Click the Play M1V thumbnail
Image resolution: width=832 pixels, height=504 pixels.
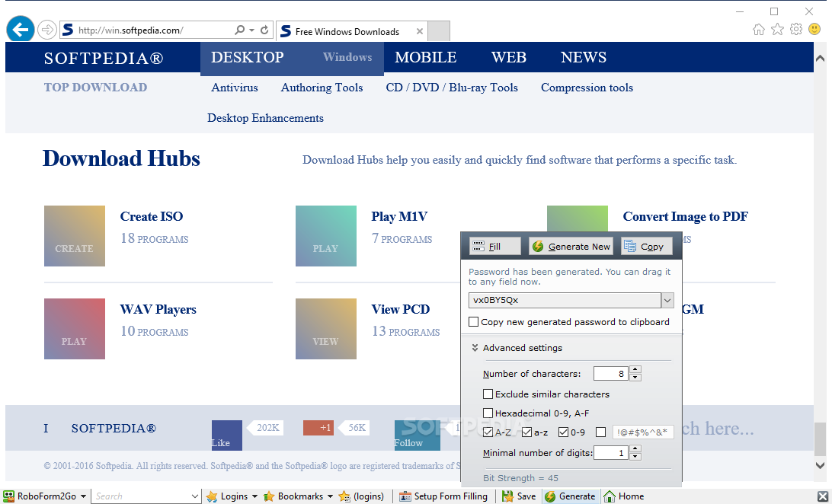coord(326,236)
